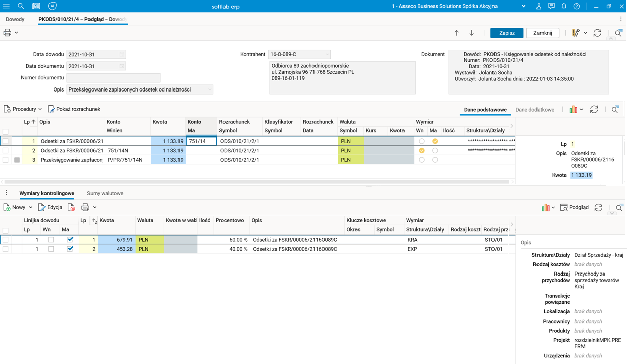Refresh the dimensions grid
This screenshot has width=627, height=364.
click(x=599, y=207)
